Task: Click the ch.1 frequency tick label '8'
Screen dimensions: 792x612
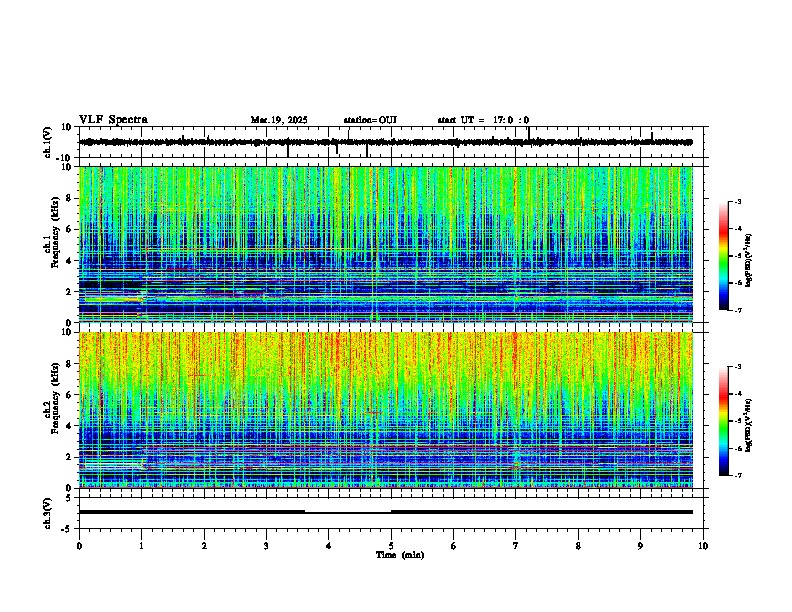Action: click(x=69, y=198)
